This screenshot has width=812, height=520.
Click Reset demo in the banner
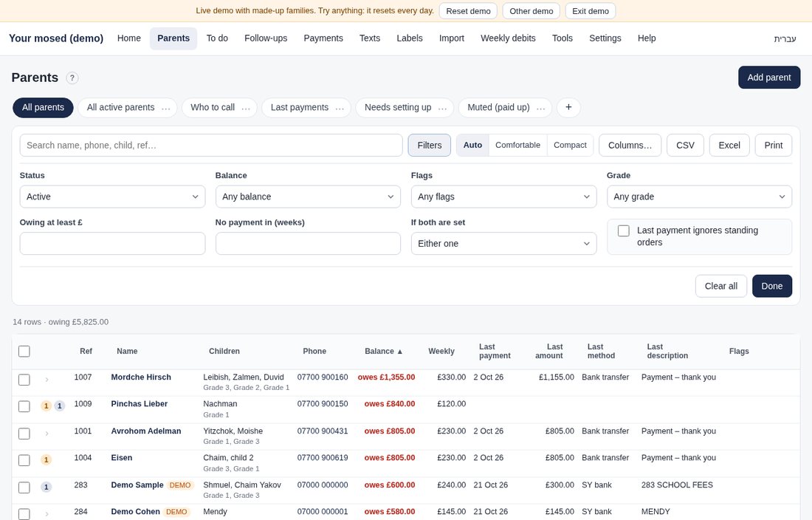[x=468, y=11]
